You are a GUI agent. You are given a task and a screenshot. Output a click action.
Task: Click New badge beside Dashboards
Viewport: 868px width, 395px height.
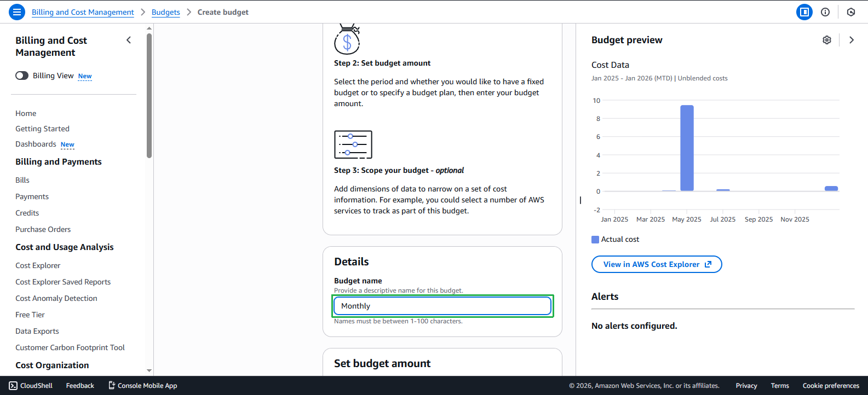pyautogui.click(x=67, y=144)
